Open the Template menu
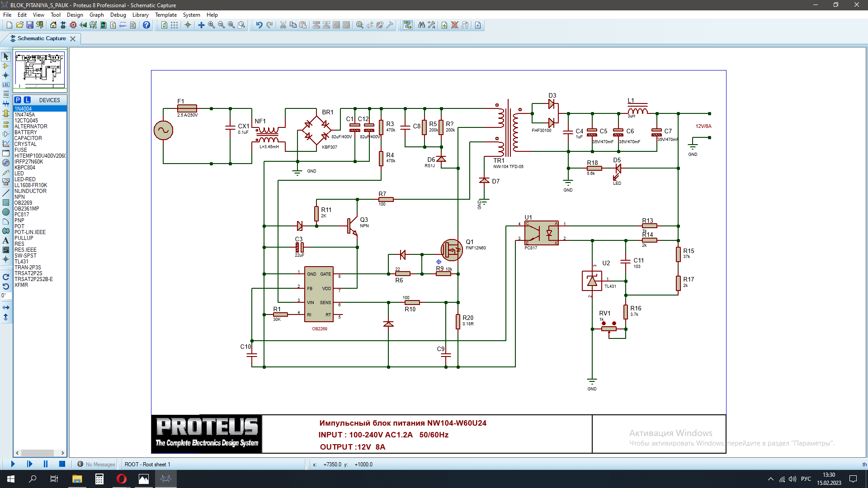Screen dimensions: 868x488 coord(166,15)
